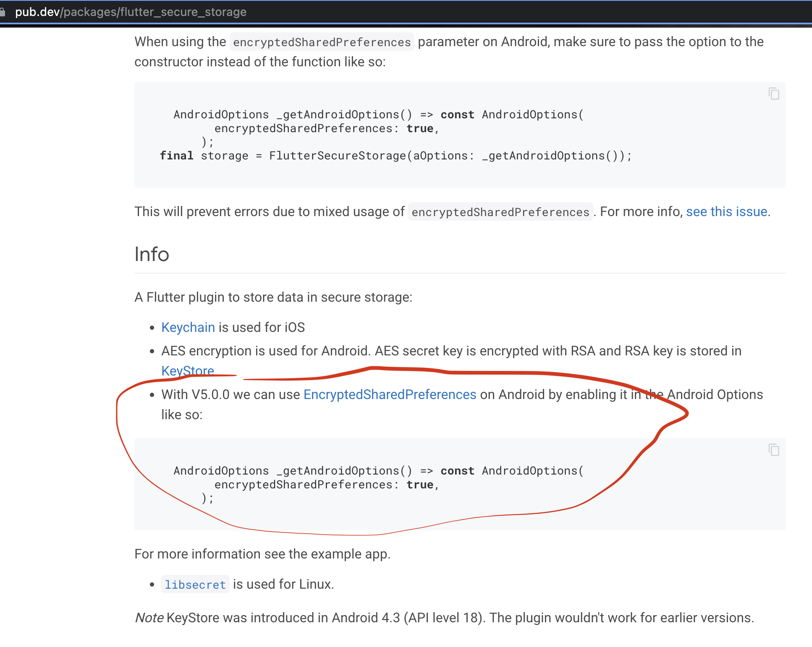Open the 'see this issue' link
812x647 pixels.
pyautogui.click(x=726, y=211)
